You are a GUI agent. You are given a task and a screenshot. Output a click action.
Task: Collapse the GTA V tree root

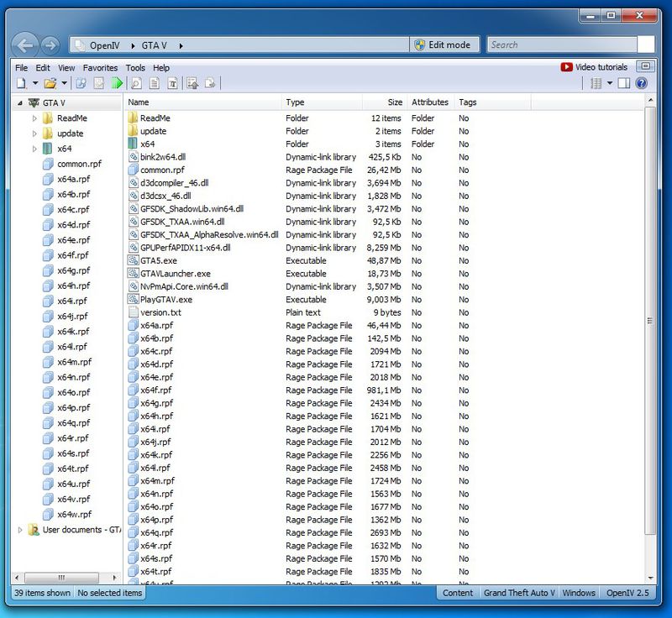click(x=19, y=102)
